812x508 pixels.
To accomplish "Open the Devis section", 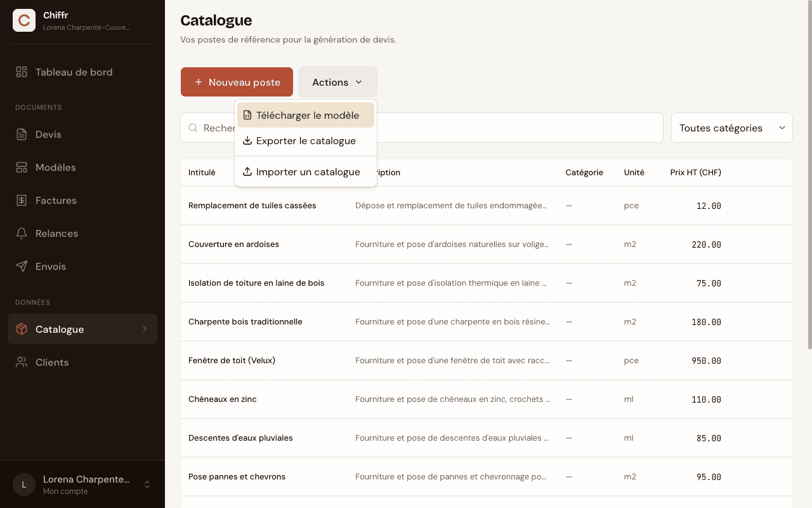I will click(82, 134).
